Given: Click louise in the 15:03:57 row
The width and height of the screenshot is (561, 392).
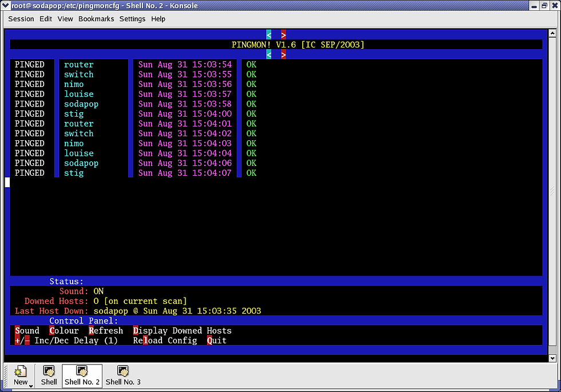Looking at the screenshot, I should (x=79, y=94).
